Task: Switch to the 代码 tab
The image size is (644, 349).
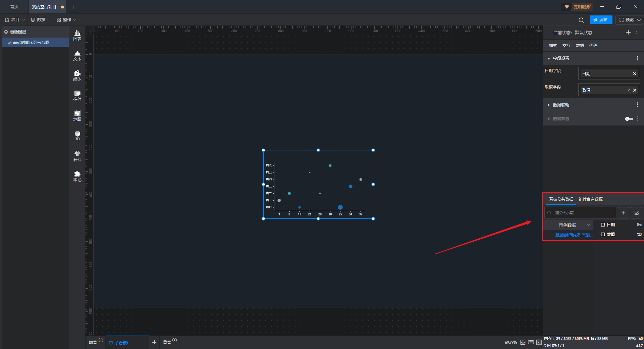Action: click(x=593, y=46)
